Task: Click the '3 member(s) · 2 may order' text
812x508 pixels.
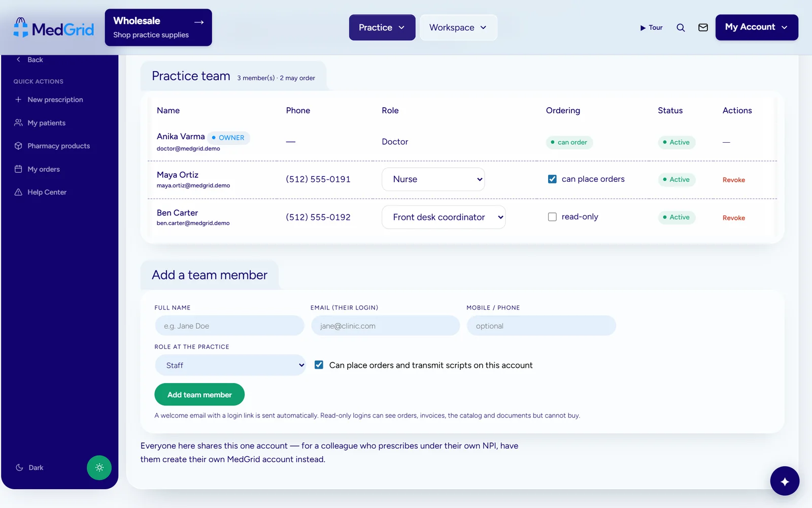Action: click(x=276, y=78)
